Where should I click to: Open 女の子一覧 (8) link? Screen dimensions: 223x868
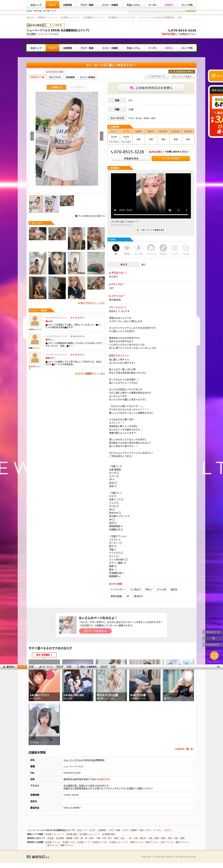(x=184, y=749)
